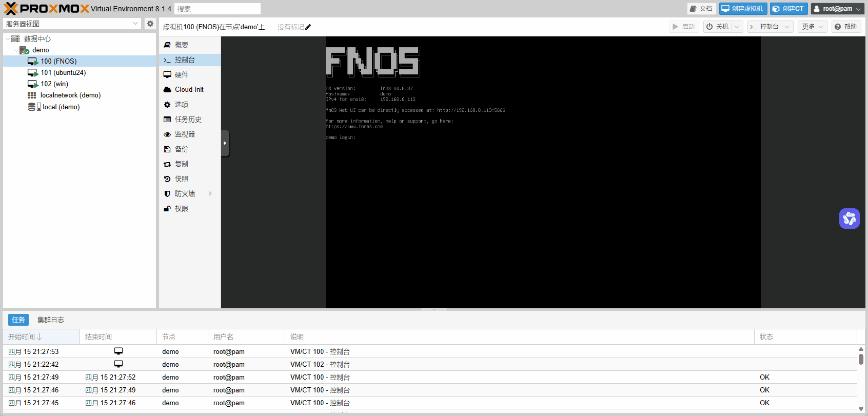Collapse the datacenter tree node

tap(7, 39)
